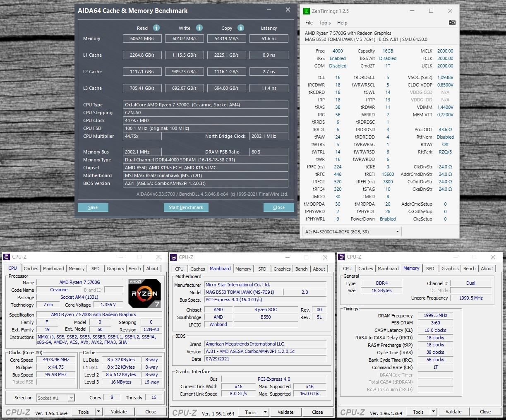Click the info icon next to Copy column
The height and width of the screenshot is (420, 506).
point(241,28)
